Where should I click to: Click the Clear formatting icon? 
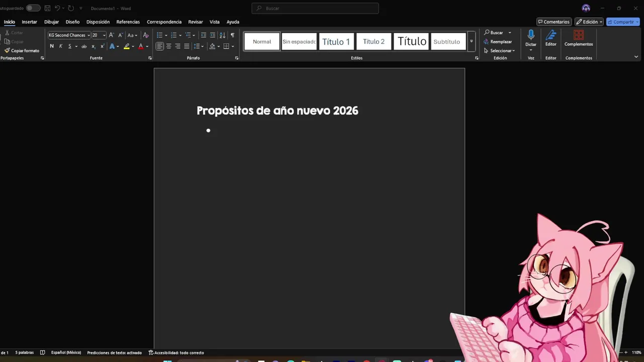146,35
